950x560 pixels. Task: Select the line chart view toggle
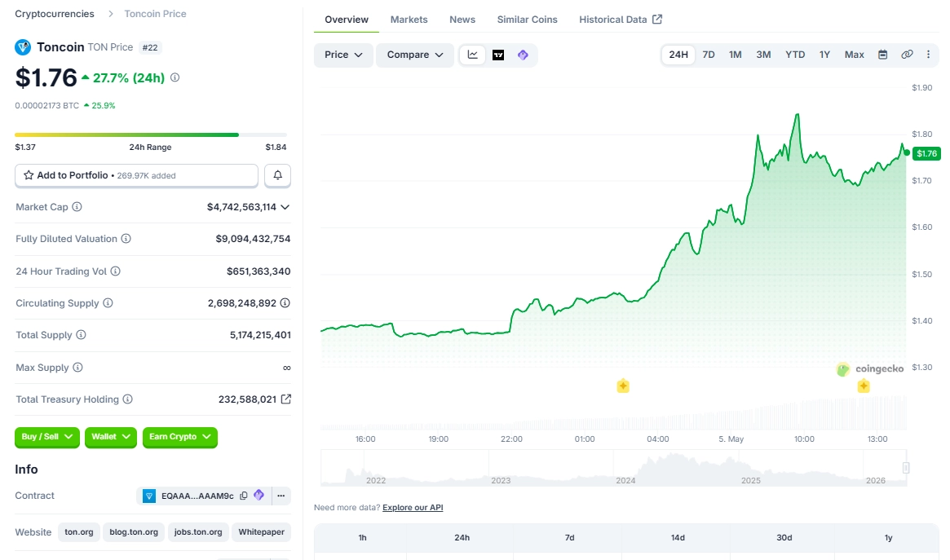[473, 55]
